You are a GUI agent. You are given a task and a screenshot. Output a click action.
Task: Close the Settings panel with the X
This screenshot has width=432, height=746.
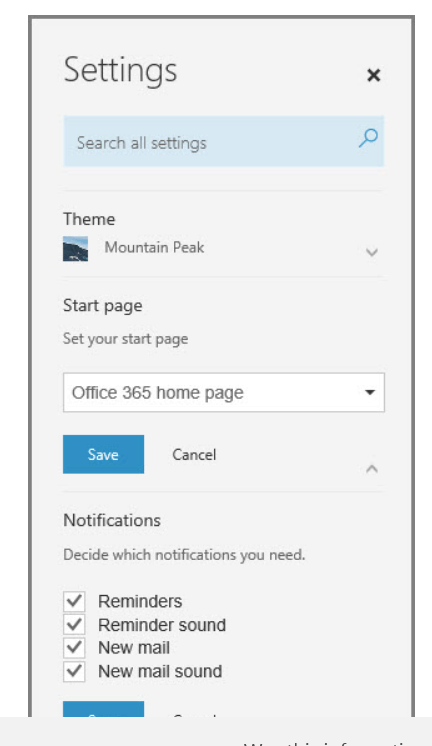coord(373,75)
